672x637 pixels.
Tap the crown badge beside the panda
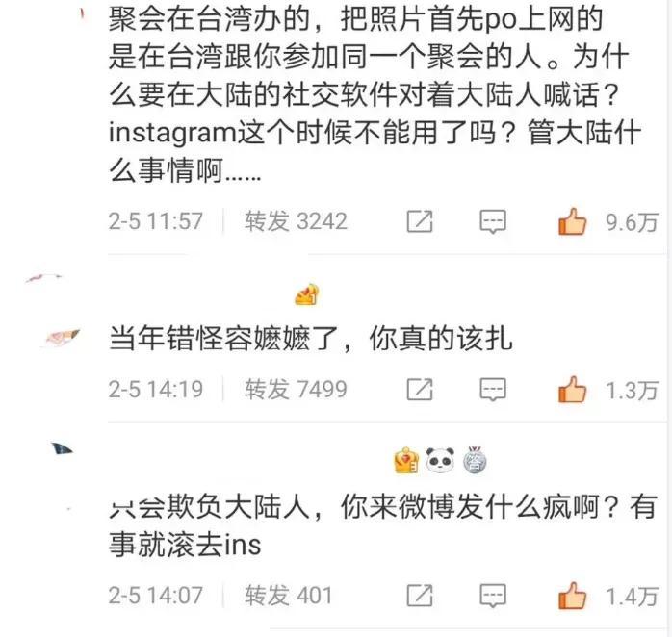[406, 461]
